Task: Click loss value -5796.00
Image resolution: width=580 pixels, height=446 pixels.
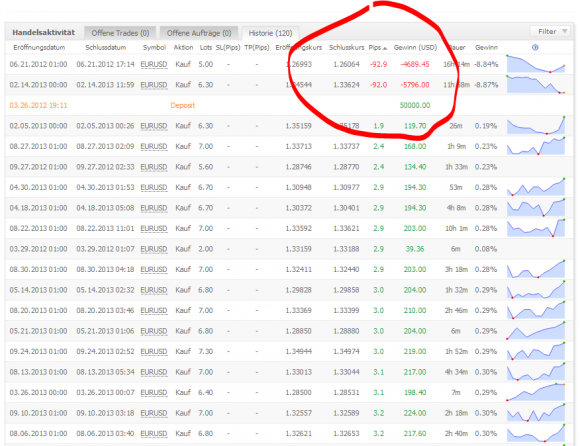Action: tap(415, 85)
